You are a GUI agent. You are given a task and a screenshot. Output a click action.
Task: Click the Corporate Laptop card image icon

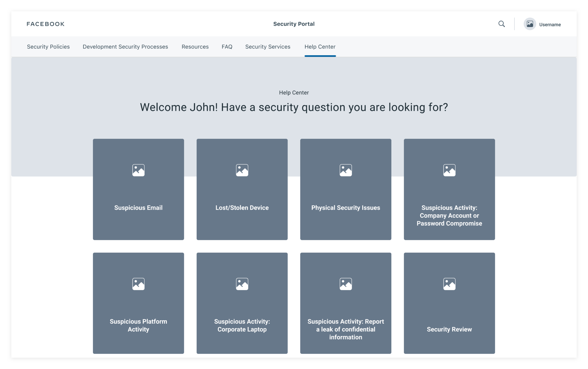tap(242, 284)
